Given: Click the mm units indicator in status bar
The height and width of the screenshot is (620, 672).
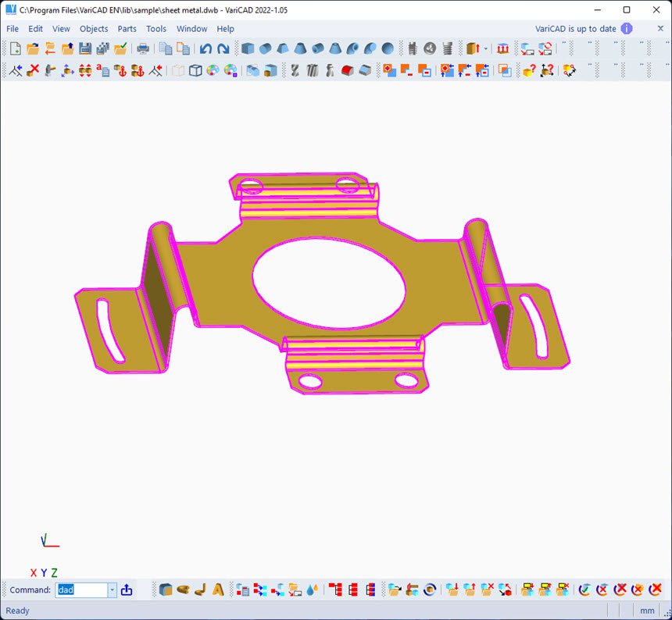Looking at the screenshot, I should click(647, 611).
